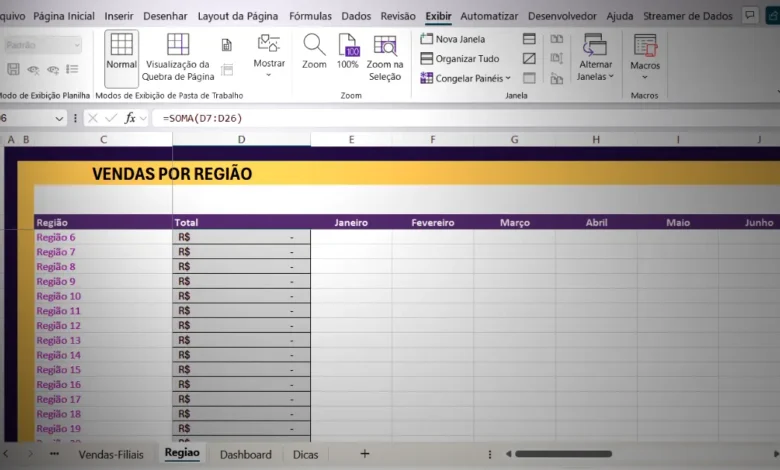Open the Ajuda tab
This screenshot has height=470, width=780.
(620, 16)
